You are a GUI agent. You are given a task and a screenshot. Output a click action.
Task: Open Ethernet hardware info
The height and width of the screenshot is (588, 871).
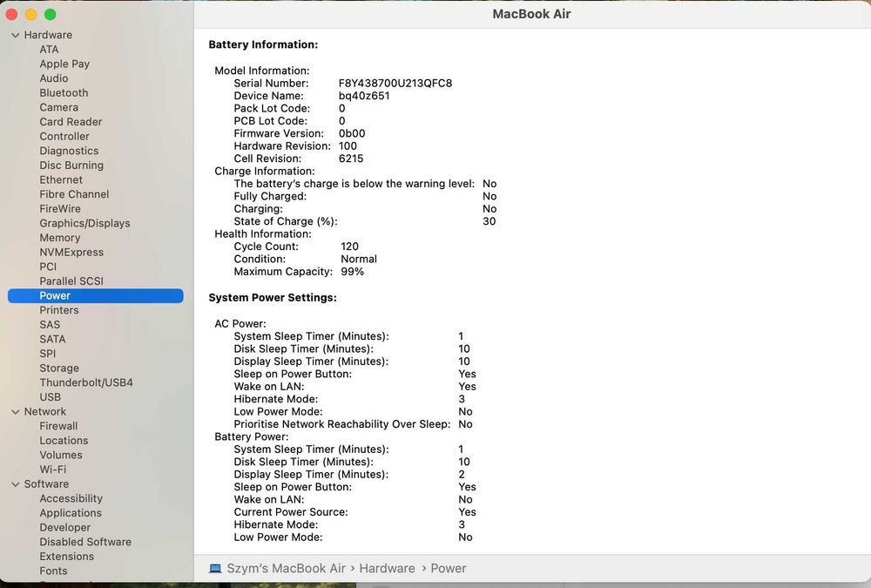pos(61,179)
